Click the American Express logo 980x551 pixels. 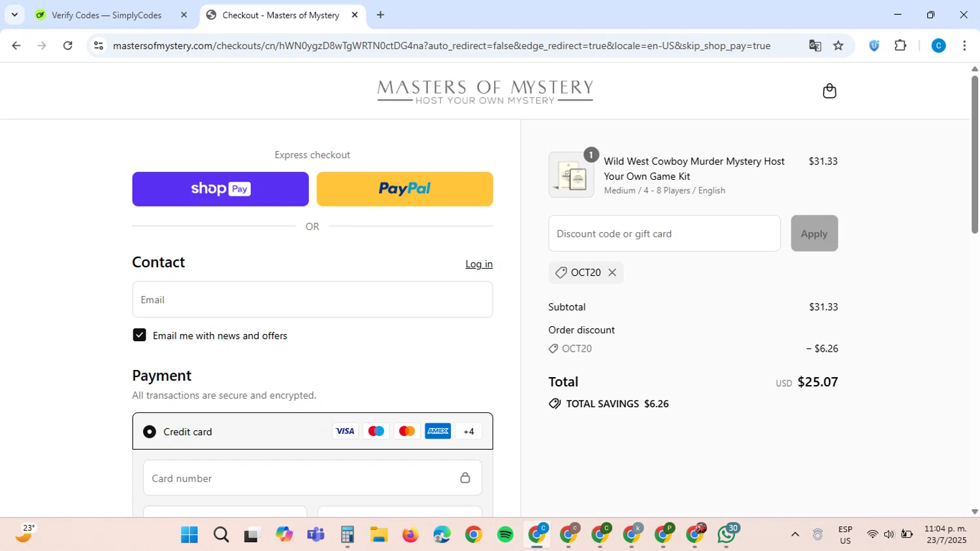(438, 431)
